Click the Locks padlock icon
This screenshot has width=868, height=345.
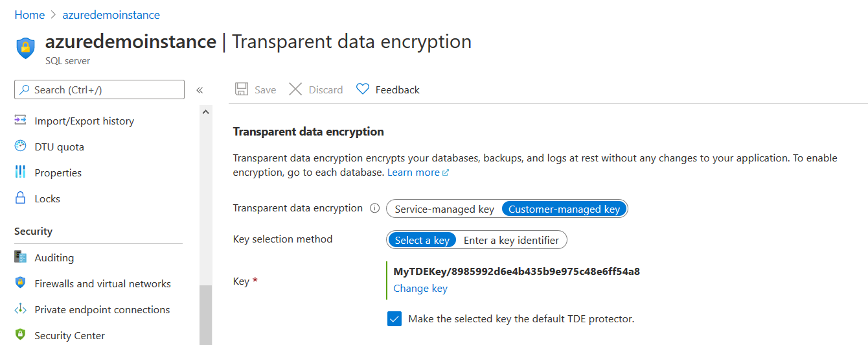pos(21,198)
